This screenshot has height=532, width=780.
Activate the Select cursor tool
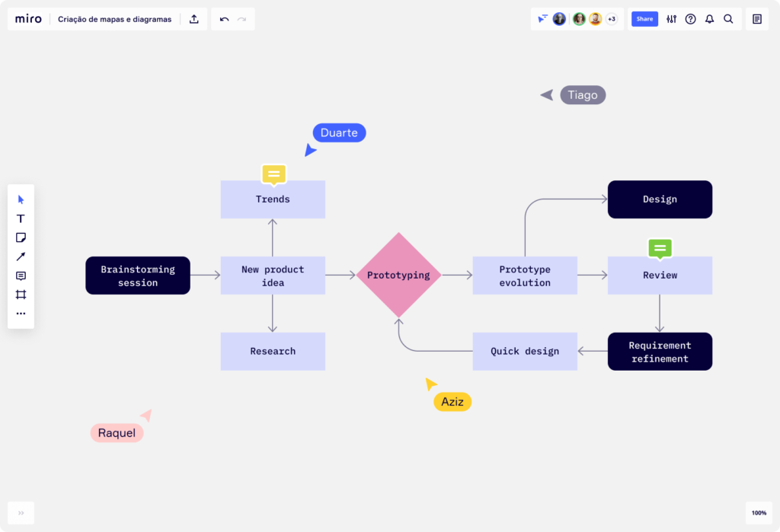tap(21, 199)
